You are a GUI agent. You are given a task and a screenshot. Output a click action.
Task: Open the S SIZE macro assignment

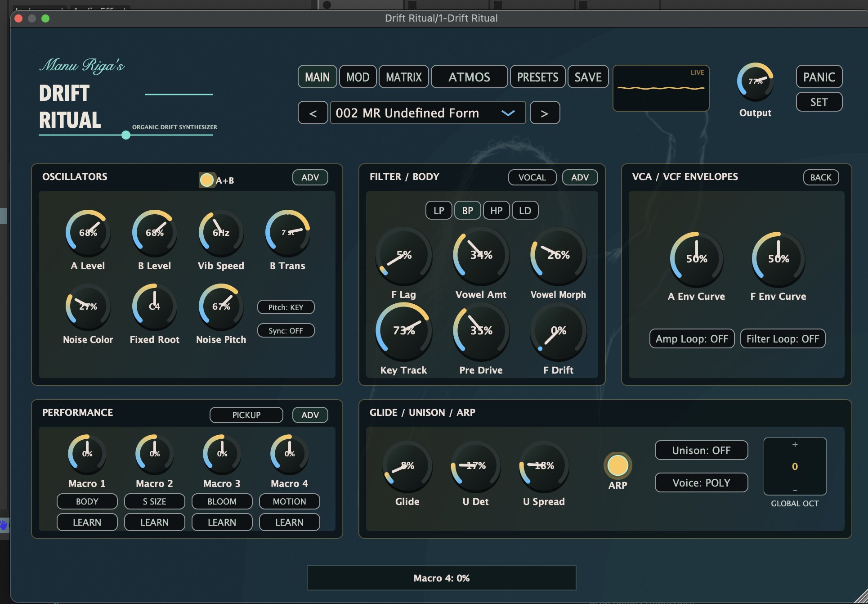pyautogui.click(x=155, y=501)
